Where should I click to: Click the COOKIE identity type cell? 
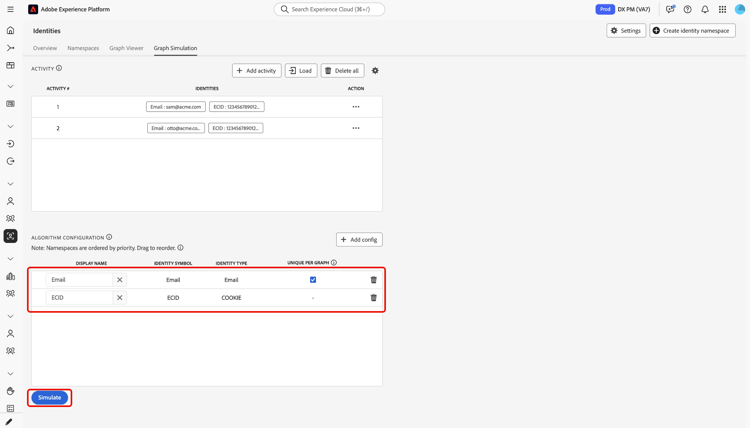[x=232, y=297]
